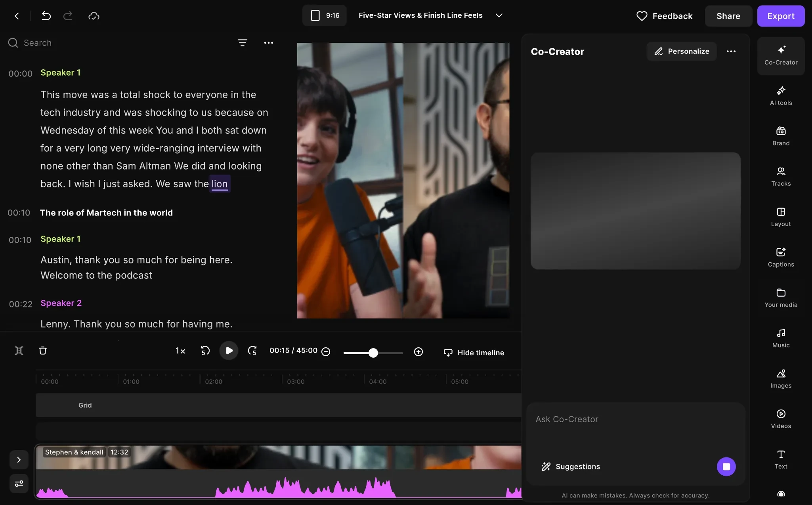Hide the timeline
The width and height of the screenshot is (812, 505).
pyautogui.click(x=474, y=353)
